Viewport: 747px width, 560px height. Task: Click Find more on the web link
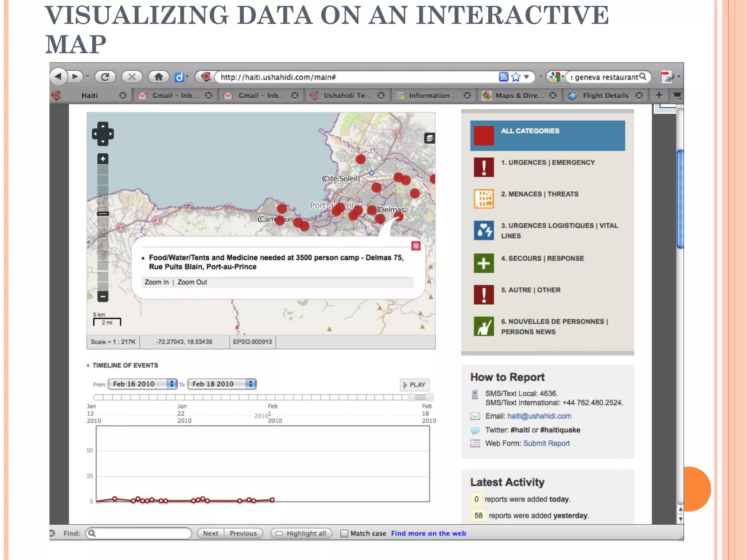click(429, 533)
